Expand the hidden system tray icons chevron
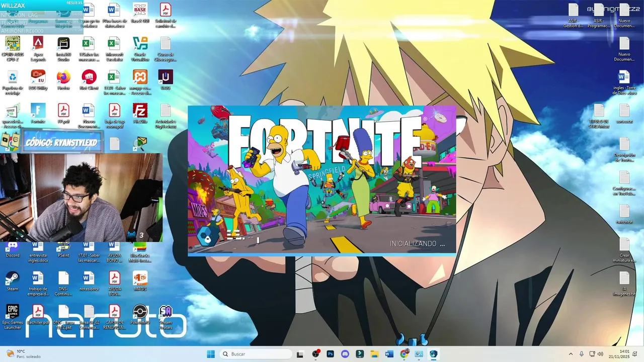 (x=571, y=354)
